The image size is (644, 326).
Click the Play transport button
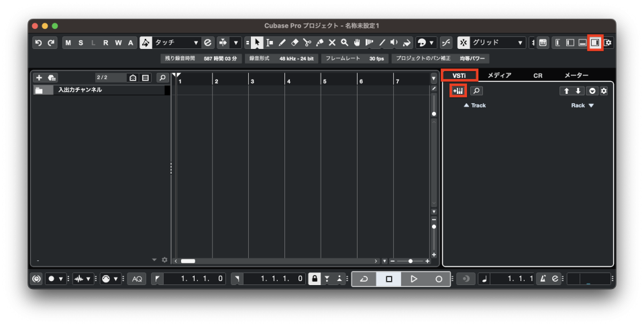click(x=414, y=279)
